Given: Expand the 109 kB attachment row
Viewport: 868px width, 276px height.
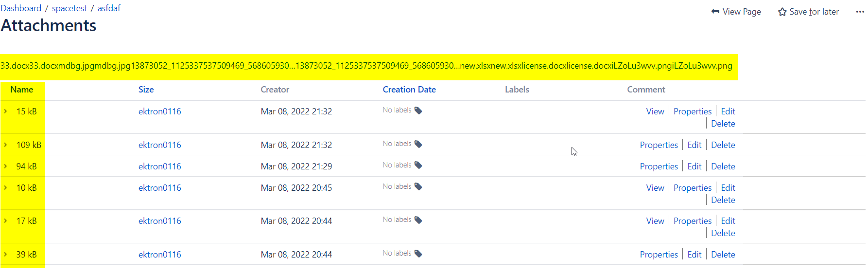Looking at the screenshot, I should click(5, 145).
